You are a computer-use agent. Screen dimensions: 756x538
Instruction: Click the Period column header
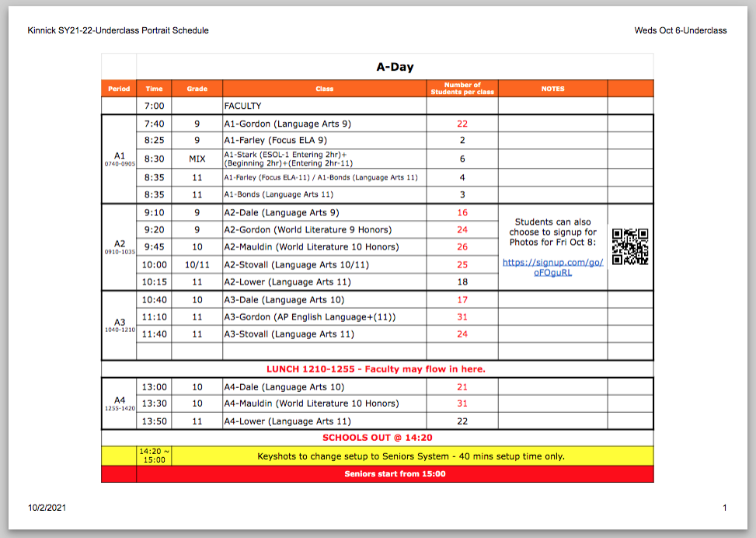tap(118, 89)
